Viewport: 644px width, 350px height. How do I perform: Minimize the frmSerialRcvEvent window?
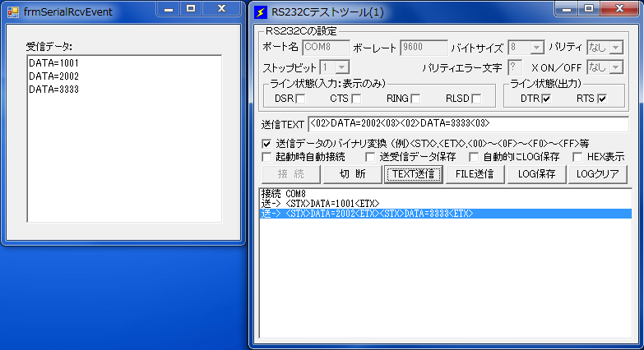169,9
